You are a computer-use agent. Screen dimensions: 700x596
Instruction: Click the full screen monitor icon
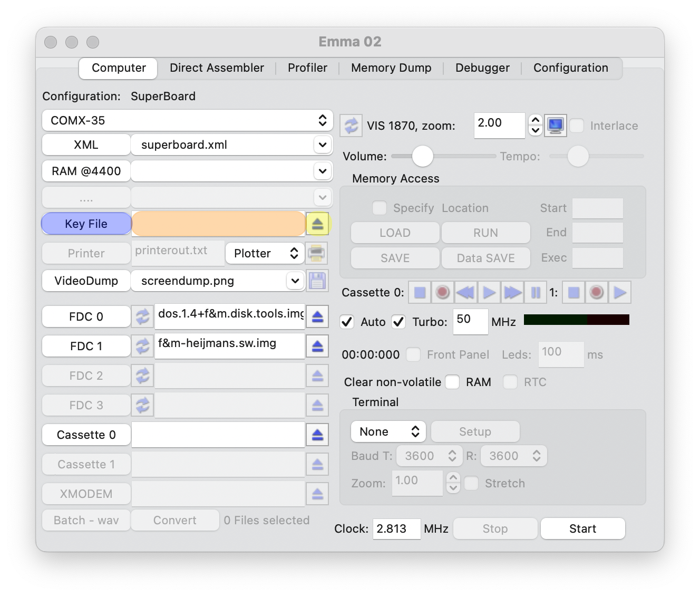[556, 126]
